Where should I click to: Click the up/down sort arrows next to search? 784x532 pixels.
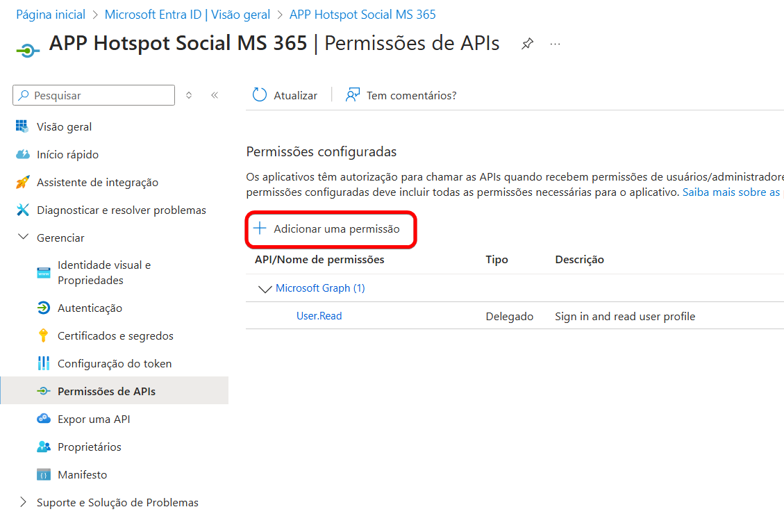189,95
